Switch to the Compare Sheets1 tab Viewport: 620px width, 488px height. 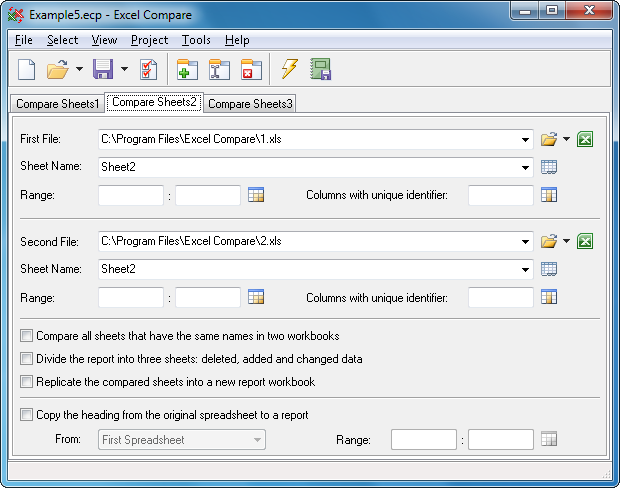(55, 104)
